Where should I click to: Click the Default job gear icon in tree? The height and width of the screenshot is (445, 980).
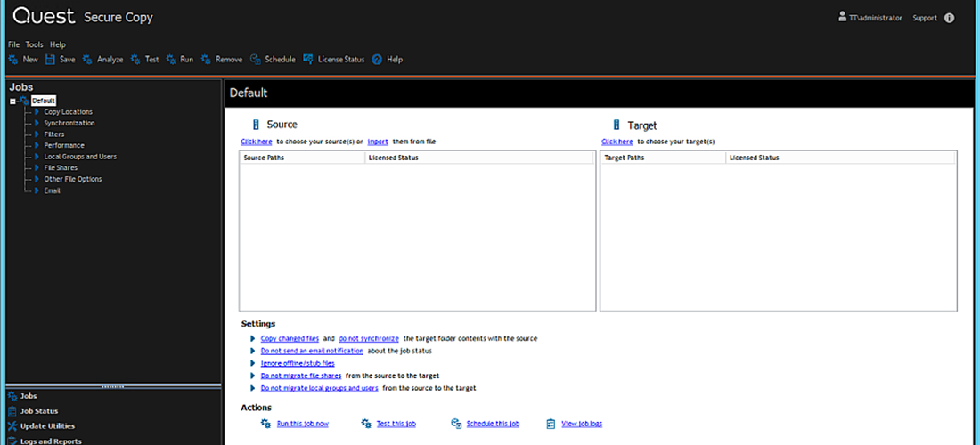[x=24, y=101]
